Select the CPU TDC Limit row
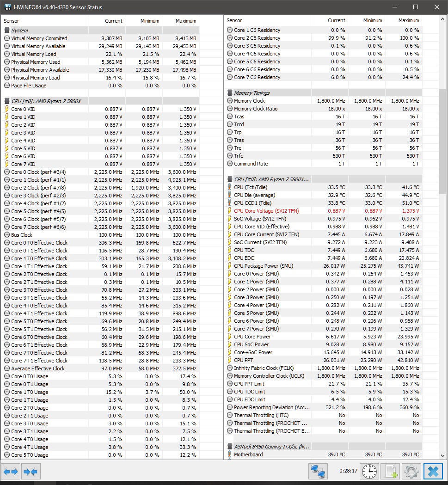The height and width of the screenshot is (485, 448). point(323,392)
